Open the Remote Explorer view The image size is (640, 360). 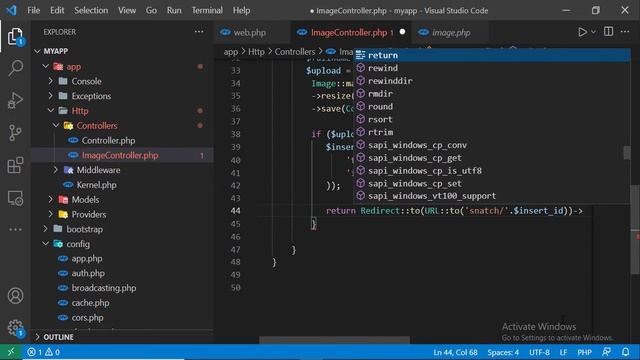(x=15, y=198)
